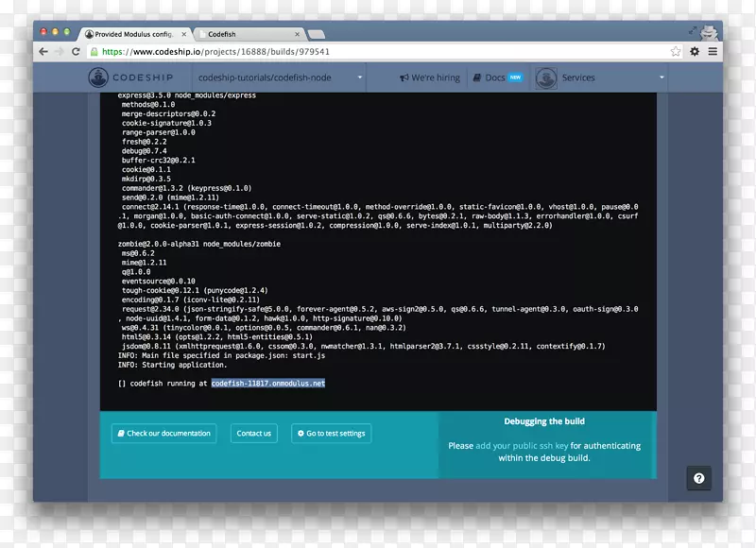Open Docs via the book icon
This screenshot has height=548, width=756.
(x=477, y=77)
